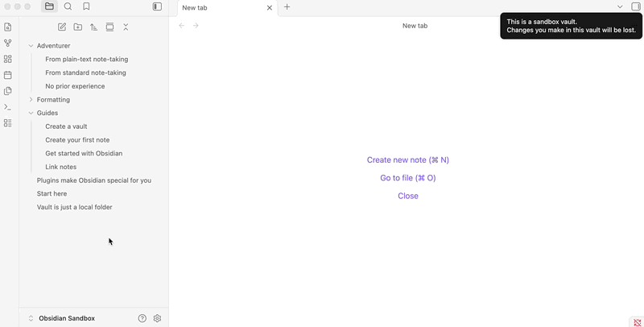Open the command palette ribbon icon

(8, 107)
